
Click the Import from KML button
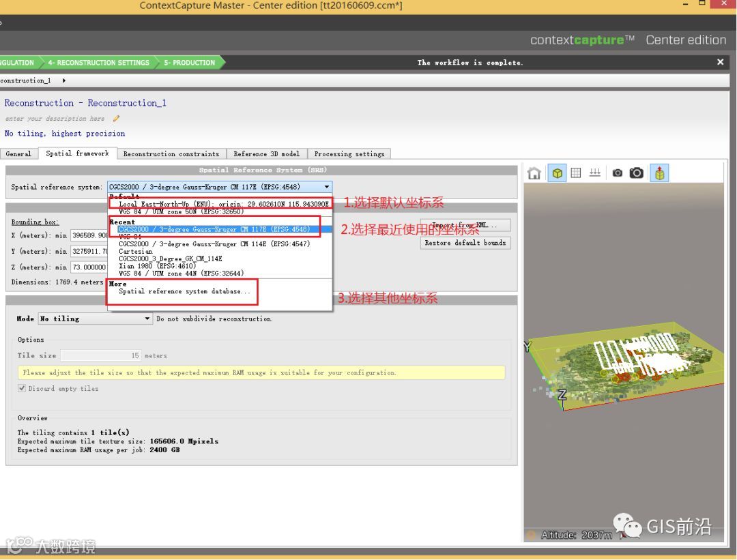click(465, 226)
